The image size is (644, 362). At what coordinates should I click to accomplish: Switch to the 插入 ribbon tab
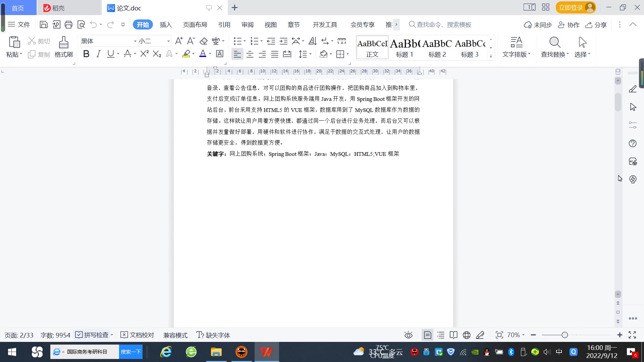(x=166, y=25)
